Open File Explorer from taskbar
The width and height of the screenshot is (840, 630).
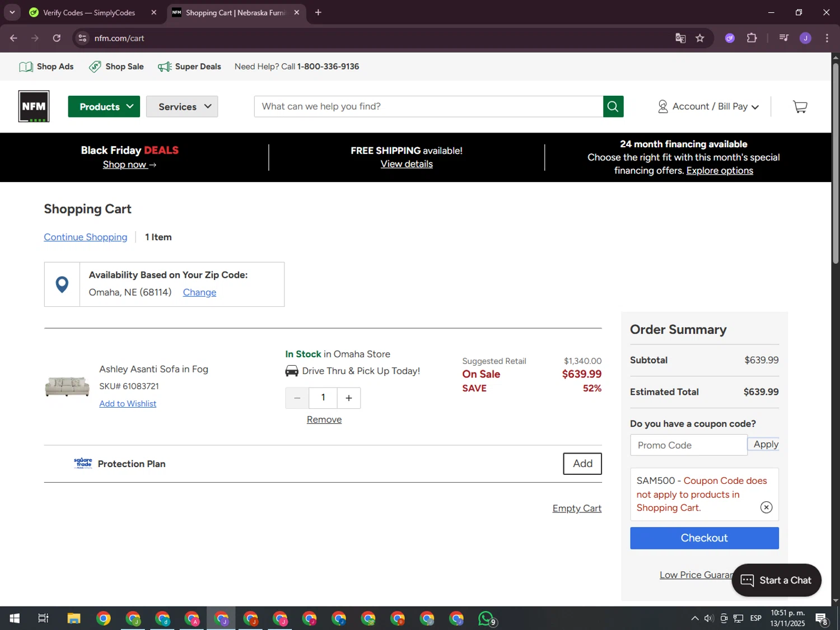[x=74, y=619]
